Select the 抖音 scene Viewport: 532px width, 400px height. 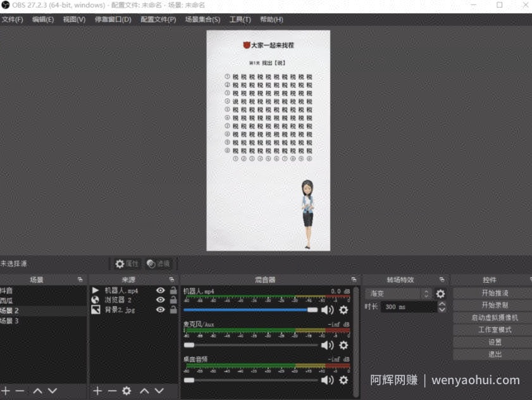coord(44,291)
